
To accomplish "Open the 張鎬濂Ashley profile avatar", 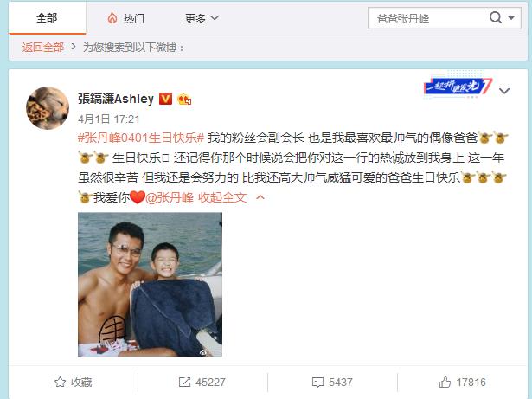I will tap(48, 108).
